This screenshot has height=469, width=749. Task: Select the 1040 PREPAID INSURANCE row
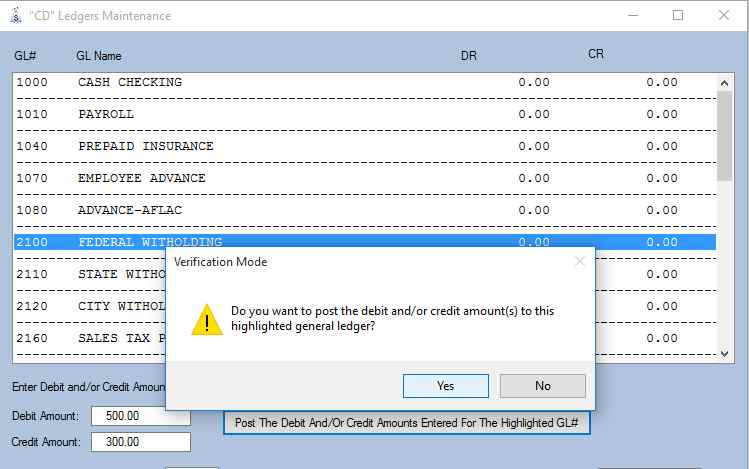point(365,146)
